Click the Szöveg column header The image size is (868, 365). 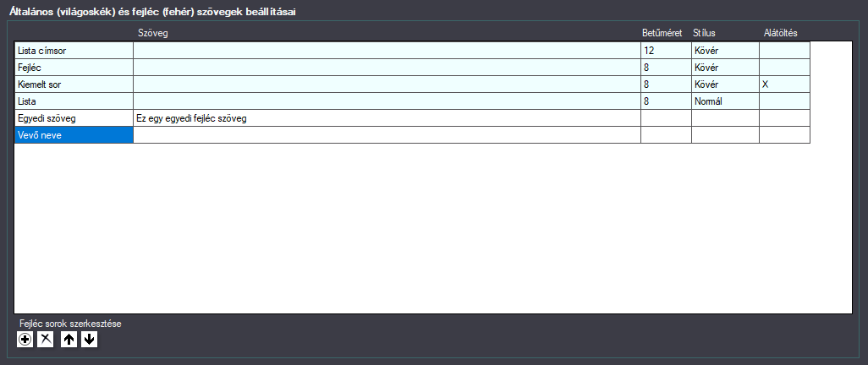pos(153,33)
